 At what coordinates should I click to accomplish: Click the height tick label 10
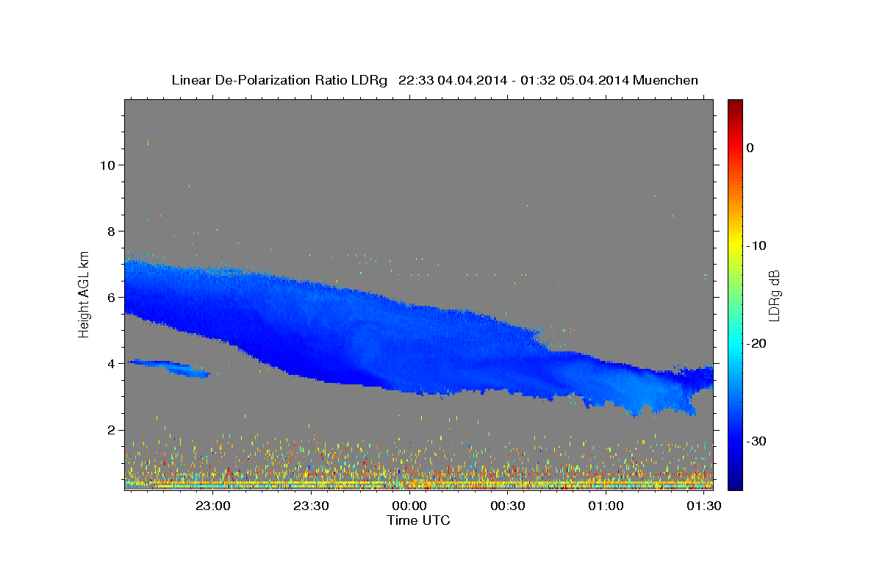(107, 165)
